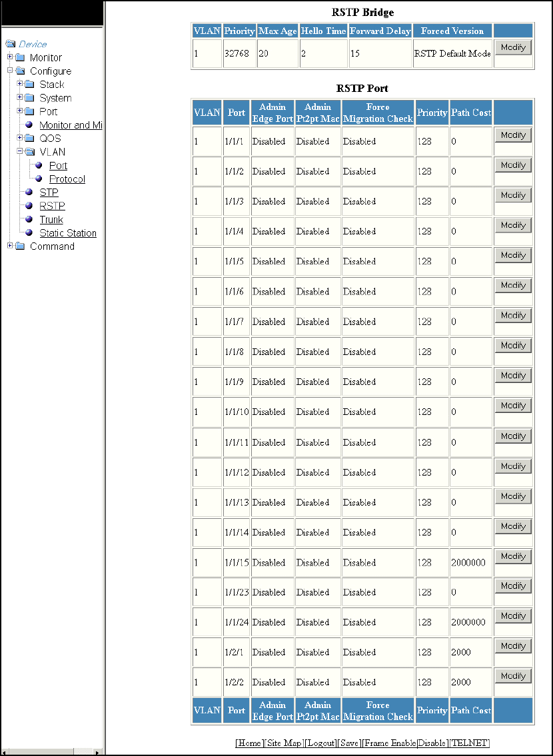Click the bullet icon beside Protocol
The height and width of the screenshot is (756, 553).
coord(39,179)
